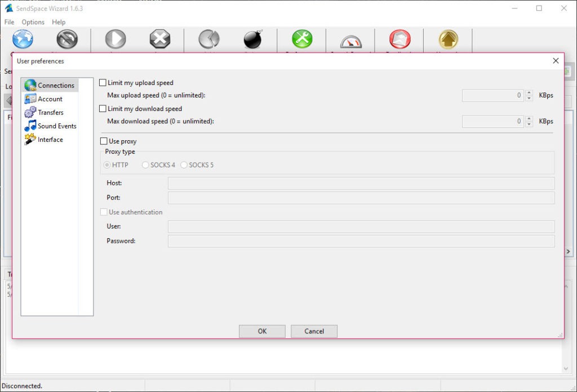Click into the proxy User field

click(x=361, y=226)
